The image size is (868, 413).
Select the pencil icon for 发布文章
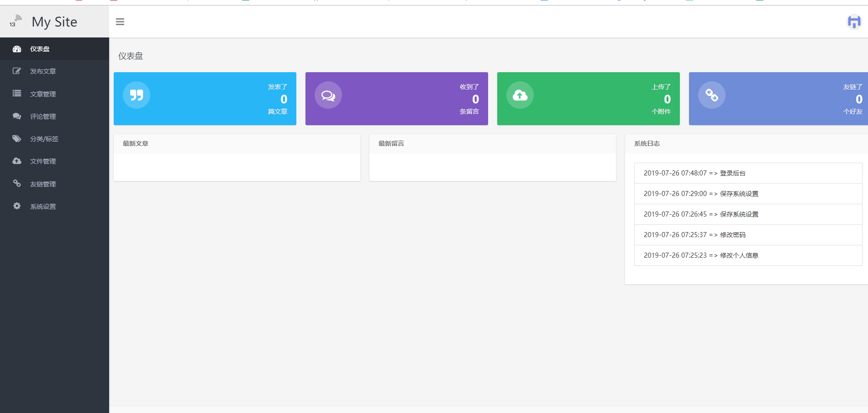[17, 71]
